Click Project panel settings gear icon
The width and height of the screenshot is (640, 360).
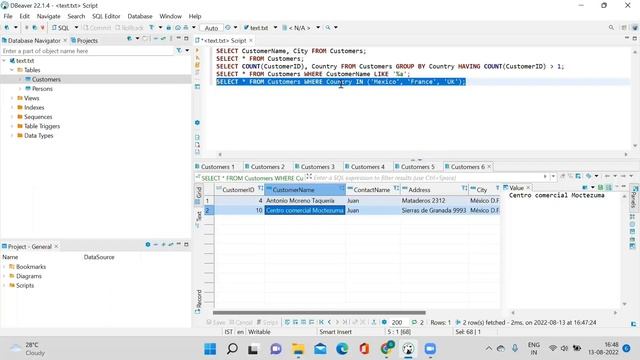147,244
